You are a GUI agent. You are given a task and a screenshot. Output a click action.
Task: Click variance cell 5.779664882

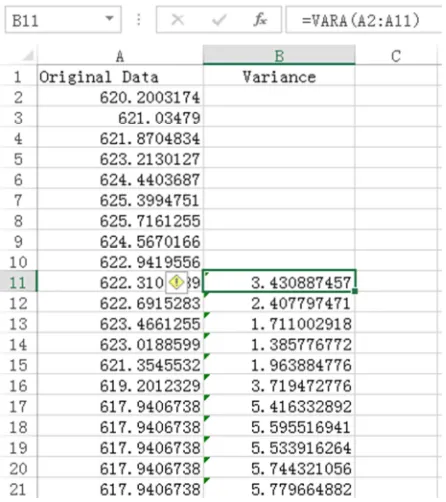click(279, 489)
